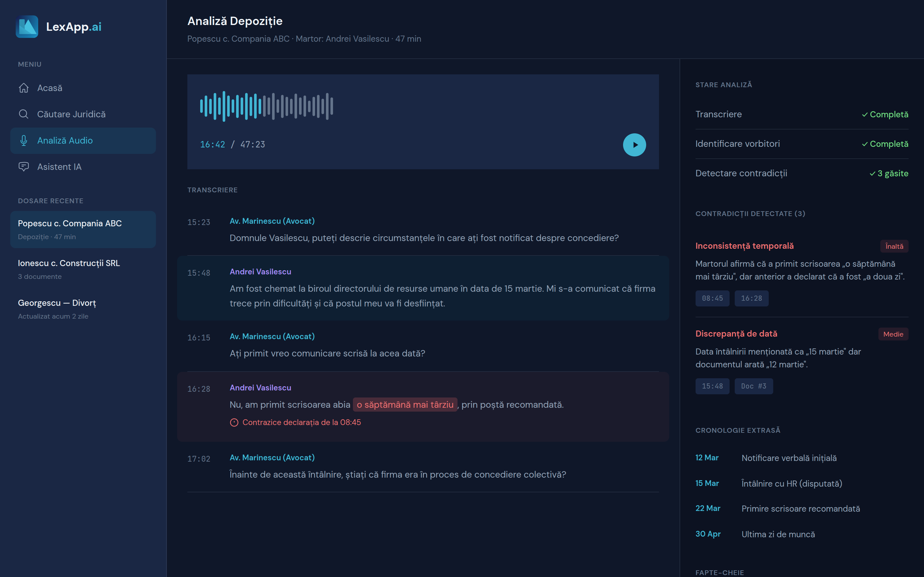924x577 pixels.
Task: Open Doc #3 reference badge
Action: pos(753,386)
